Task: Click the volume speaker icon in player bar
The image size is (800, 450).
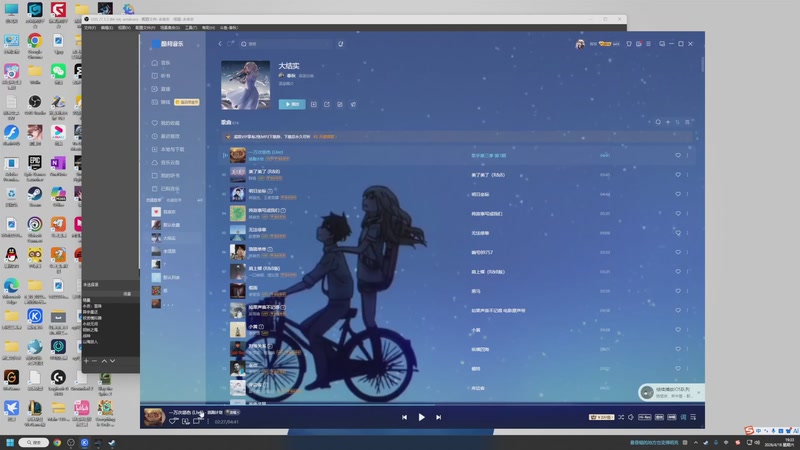Action: tap(631, 417)
